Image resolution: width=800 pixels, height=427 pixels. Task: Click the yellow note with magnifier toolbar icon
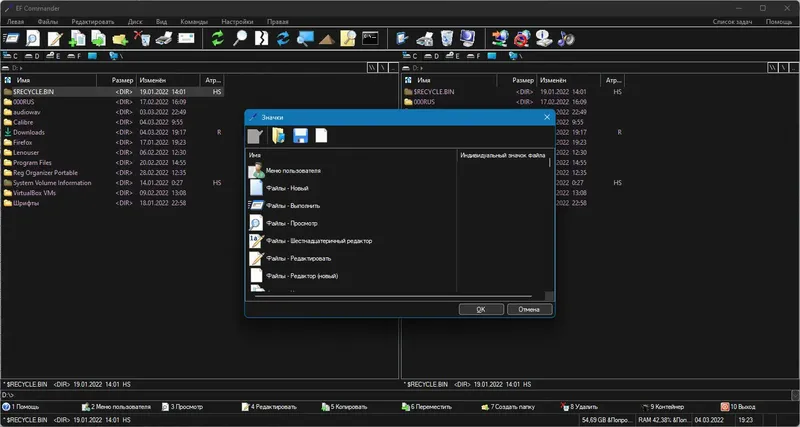point(348,39)
